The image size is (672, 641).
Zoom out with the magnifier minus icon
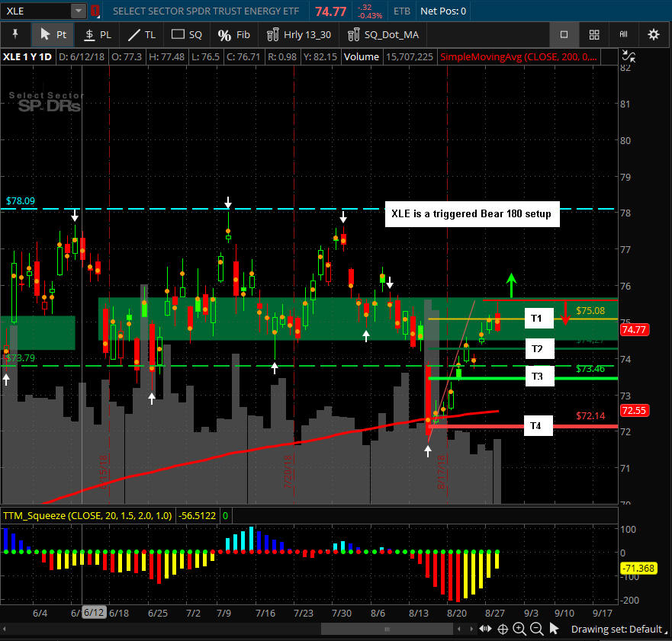tap(536, 629)
